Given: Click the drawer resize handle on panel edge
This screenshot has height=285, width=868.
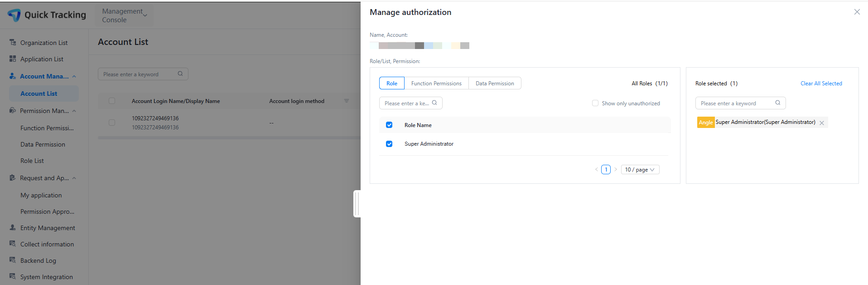Looking at the screenshot, I should point(357,204).
